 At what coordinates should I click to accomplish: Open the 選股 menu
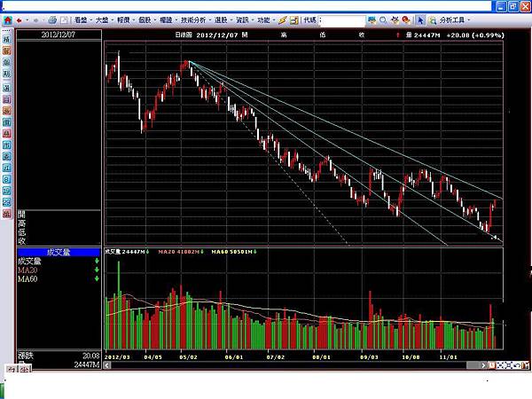tap(221, 20)
